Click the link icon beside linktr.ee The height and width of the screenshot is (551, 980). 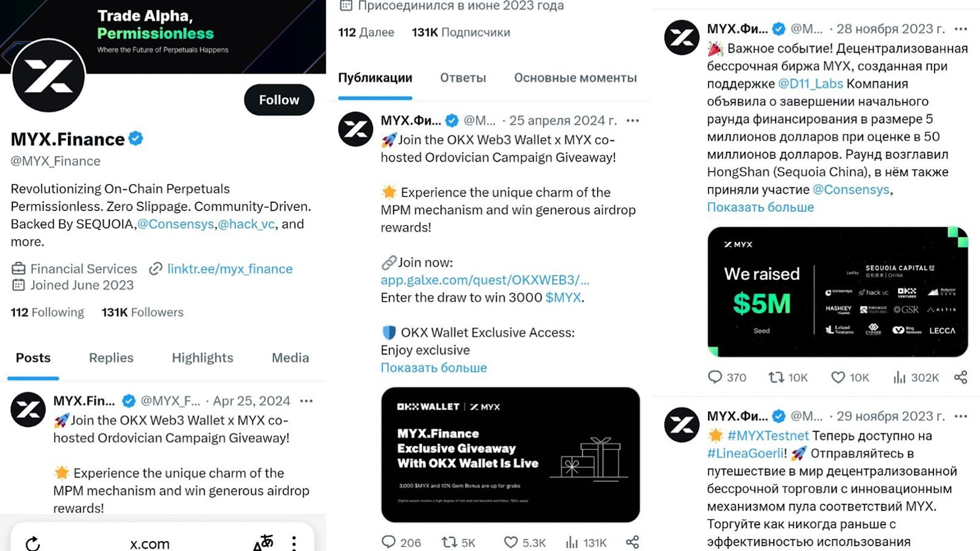(154, 269)
